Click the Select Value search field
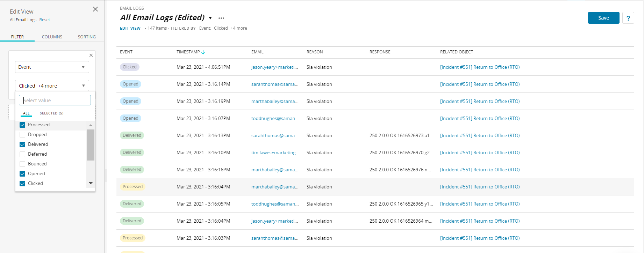Viewport: 644px width, 253px height. coord(55,100)
